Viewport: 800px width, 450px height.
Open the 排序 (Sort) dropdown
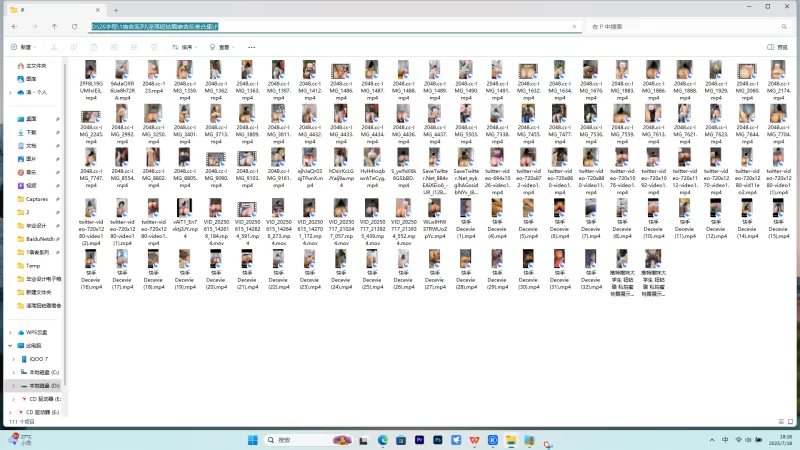(185, 47)
